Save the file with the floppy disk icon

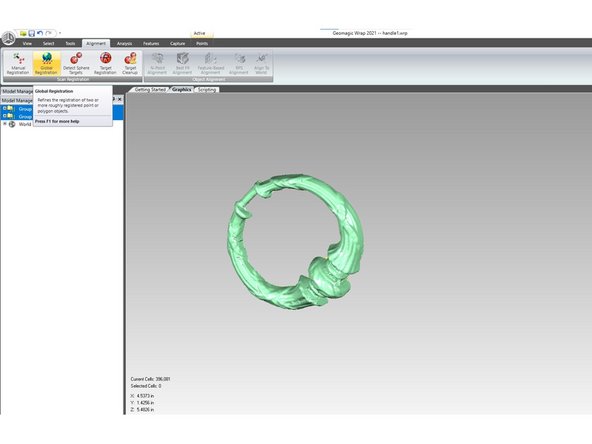click(32, 33)
